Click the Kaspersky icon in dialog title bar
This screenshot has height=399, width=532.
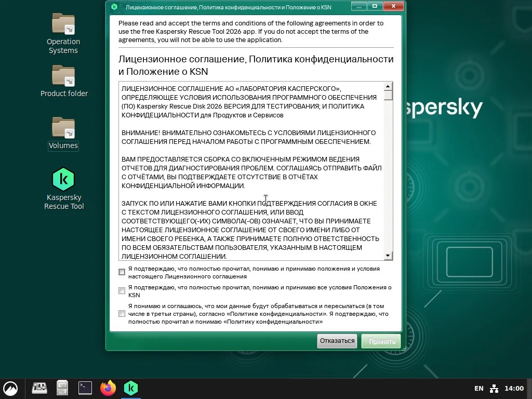(x=114, y=7)
